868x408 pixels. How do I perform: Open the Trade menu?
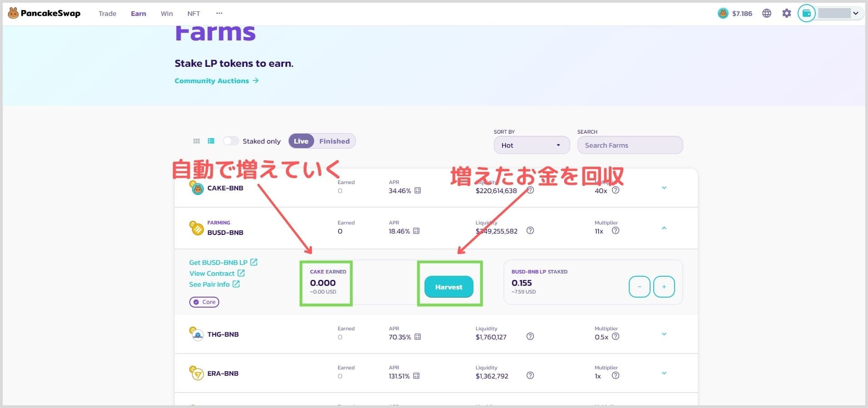pos(107,14)
